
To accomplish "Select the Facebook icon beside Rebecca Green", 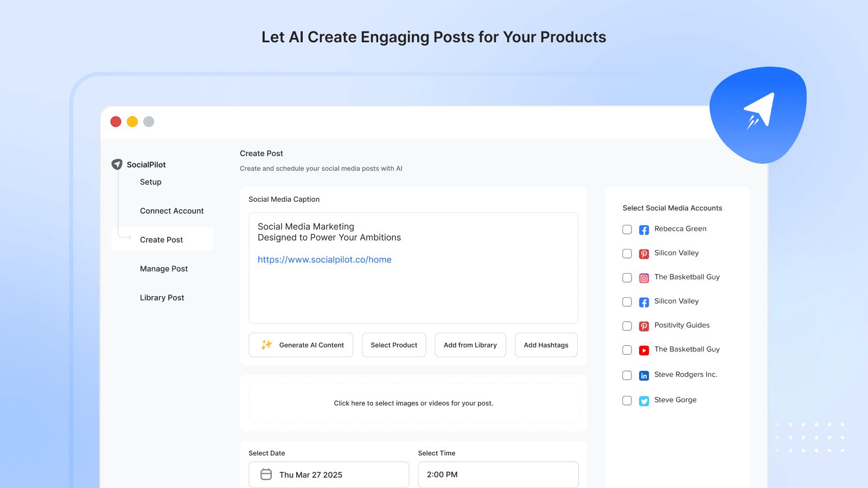I will 643,229.
